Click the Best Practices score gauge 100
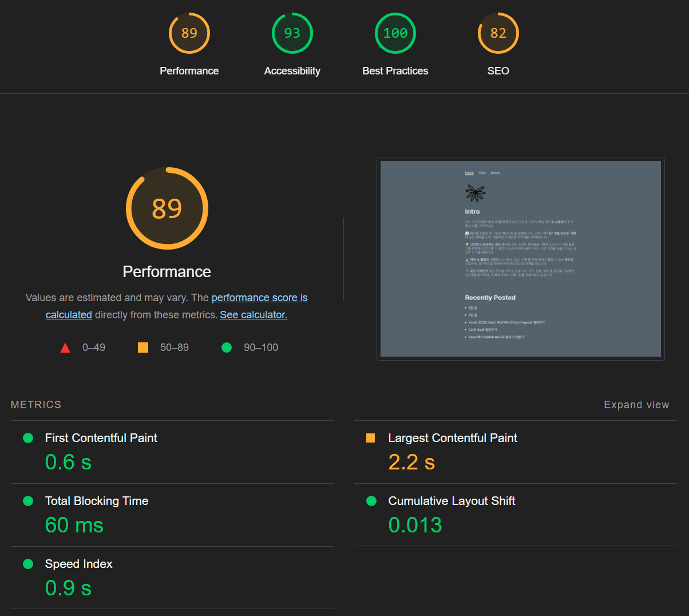 [395, 33]
